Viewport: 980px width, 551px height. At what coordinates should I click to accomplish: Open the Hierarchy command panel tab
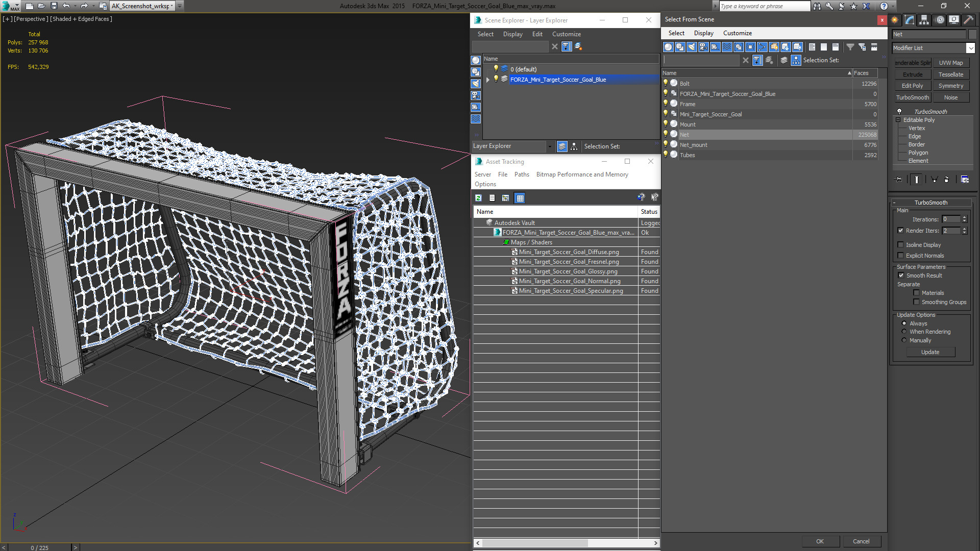[x=924, y=20]
